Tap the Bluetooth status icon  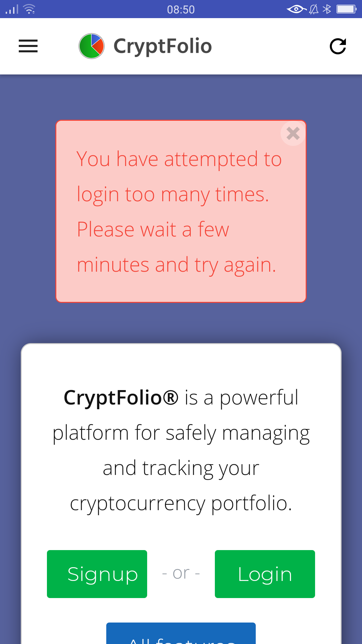point(327,9)
